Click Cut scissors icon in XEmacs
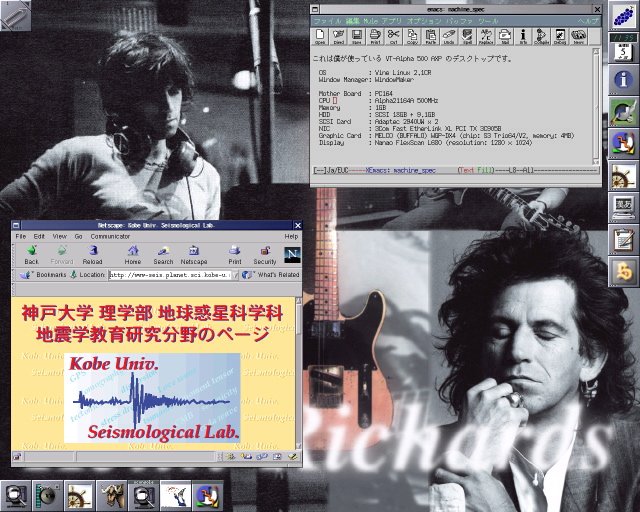Viewport: 640px width, 512px height. 393,36
